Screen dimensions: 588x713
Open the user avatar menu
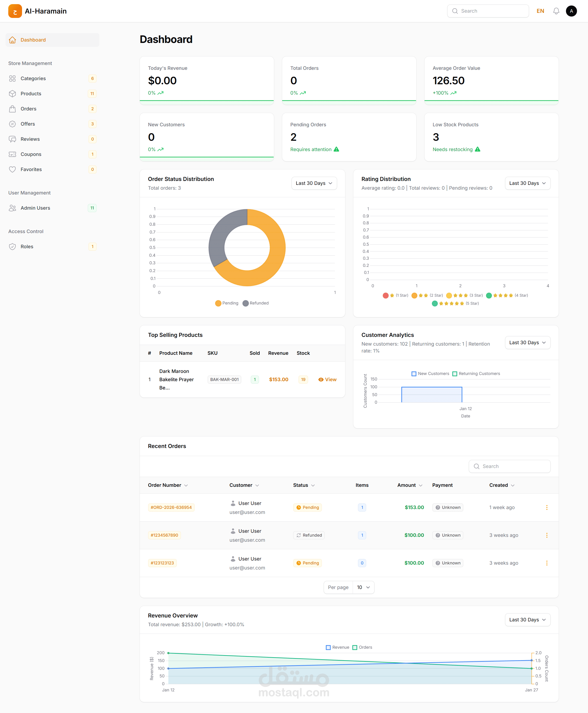(x=571, y=11)
